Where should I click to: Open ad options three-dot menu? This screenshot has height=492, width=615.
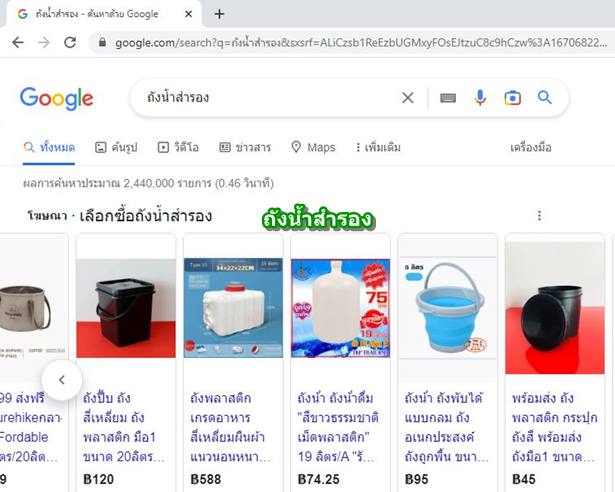(x=540, y=215)
